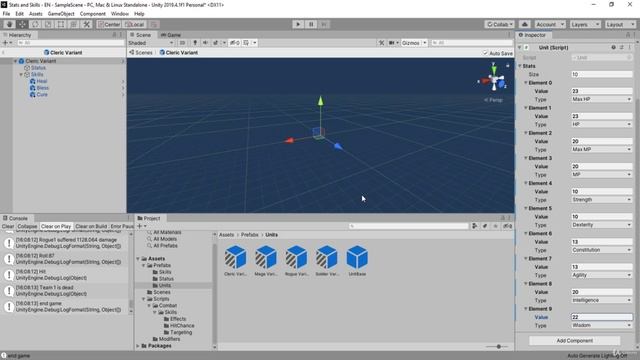Open the Account dropdown
Viewport: 640px width, 360px height.
point(550,24)
